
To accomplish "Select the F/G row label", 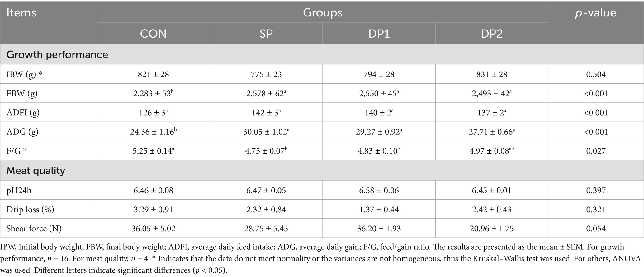I will [17, 151].
